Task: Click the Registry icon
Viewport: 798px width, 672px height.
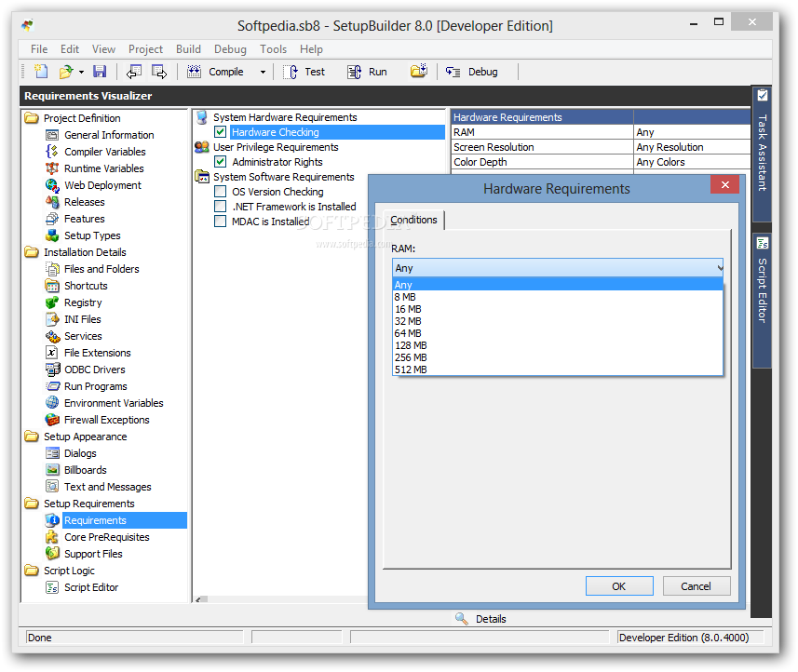Action: pos(52,302)
